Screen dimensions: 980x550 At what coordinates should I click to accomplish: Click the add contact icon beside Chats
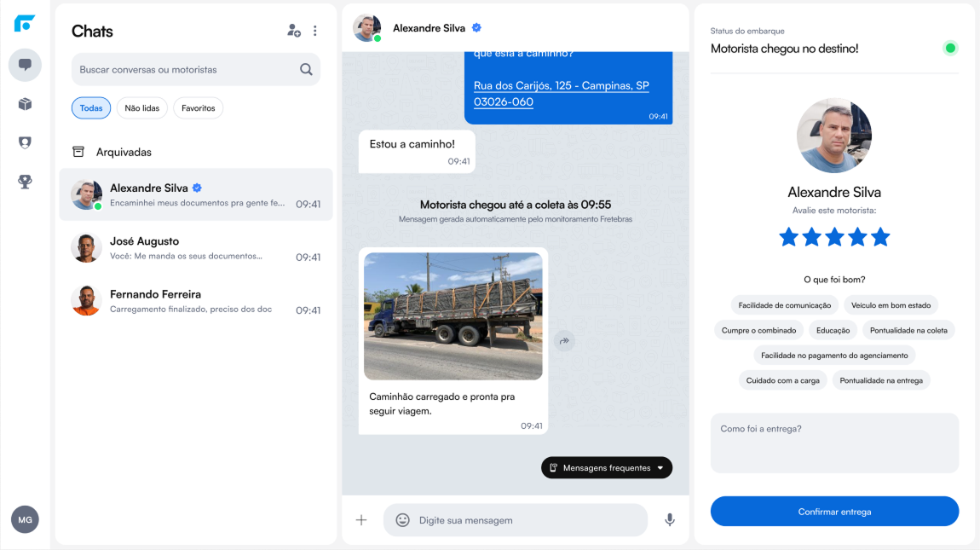point(293,31)
